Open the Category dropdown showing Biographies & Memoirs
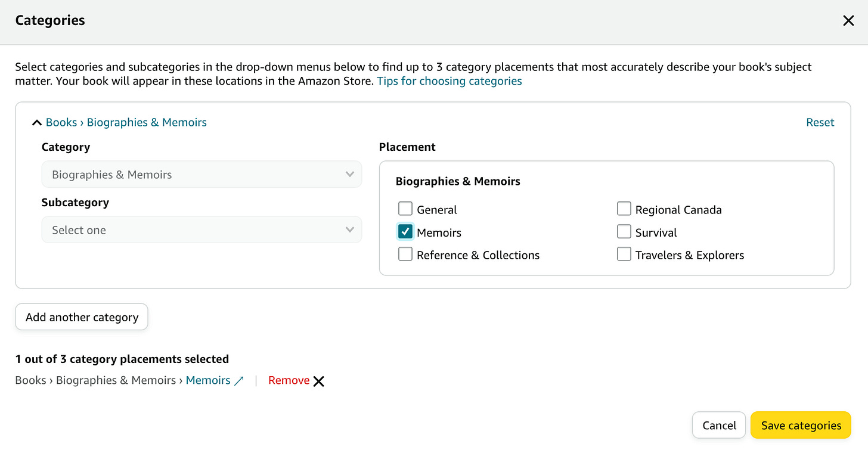Screen dimensions: 868x453 [201, 175]
